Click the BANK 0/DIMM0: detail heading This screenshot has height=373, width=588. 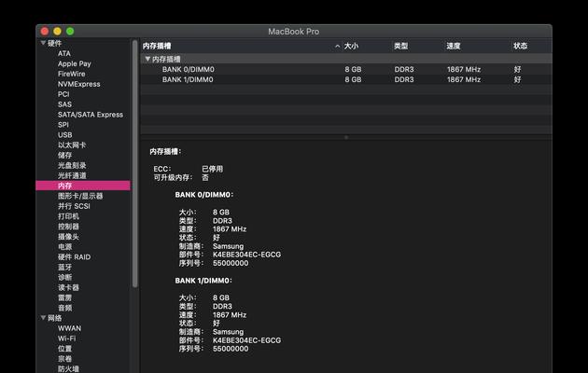204,195
